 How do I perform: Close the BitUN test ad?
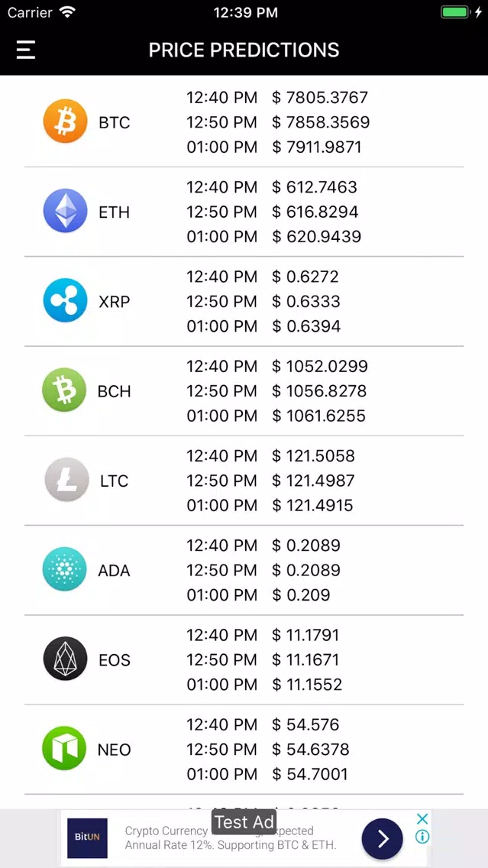[422, 819]
